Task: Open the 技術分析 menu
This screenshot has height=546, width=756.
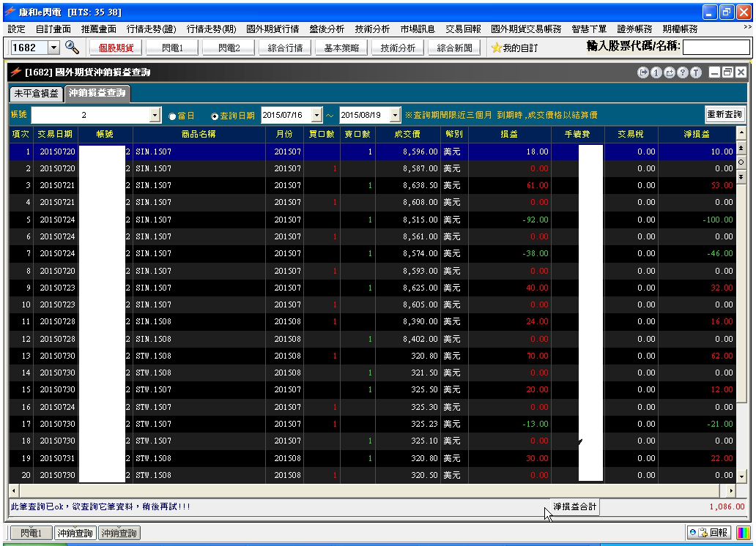Action: pos(372,29)
